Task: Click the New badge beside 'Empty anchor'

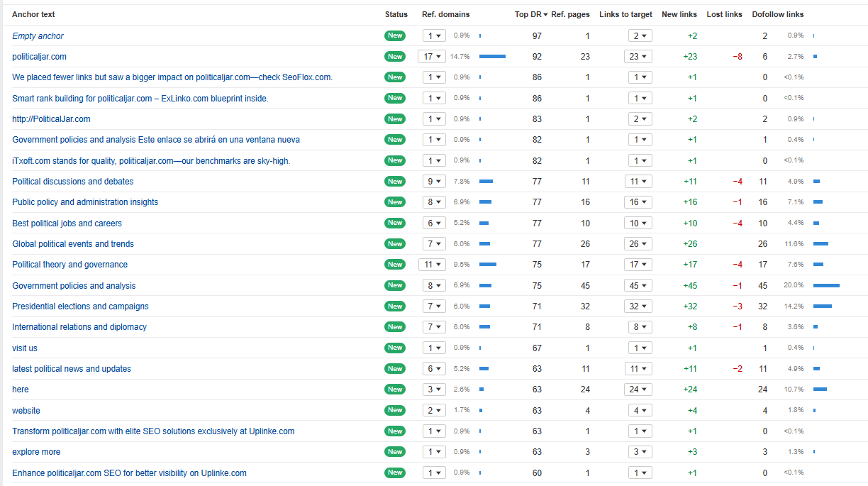Action: (x=395, y=35)
